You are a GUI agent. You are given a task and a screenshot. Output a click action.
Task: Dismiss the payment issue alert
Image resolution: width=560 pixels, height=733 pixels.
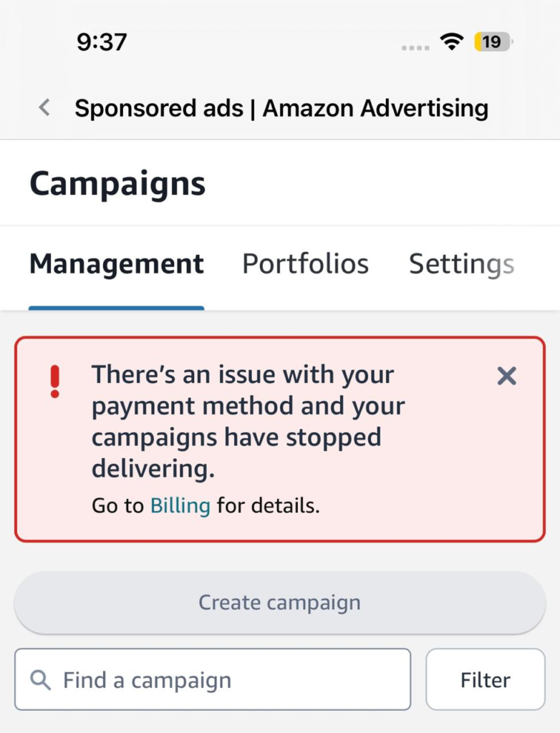click(506, 376)
